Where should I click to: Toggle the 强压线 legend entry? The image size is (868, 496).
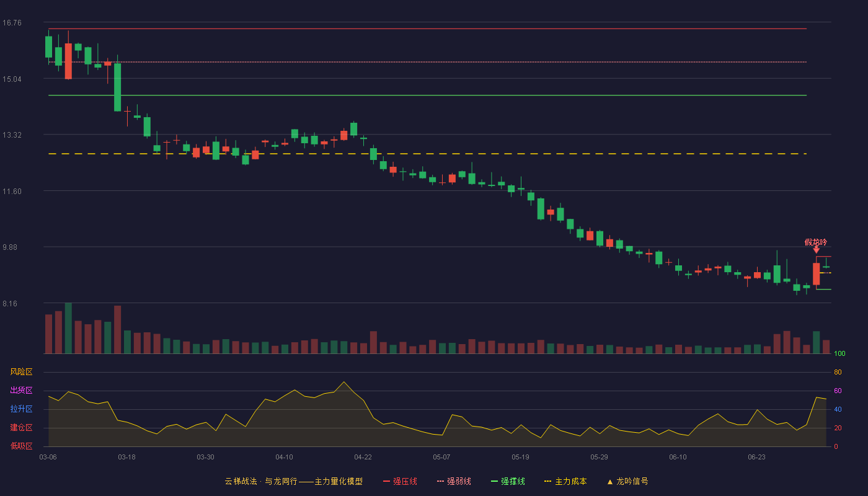tap(400, 481)
